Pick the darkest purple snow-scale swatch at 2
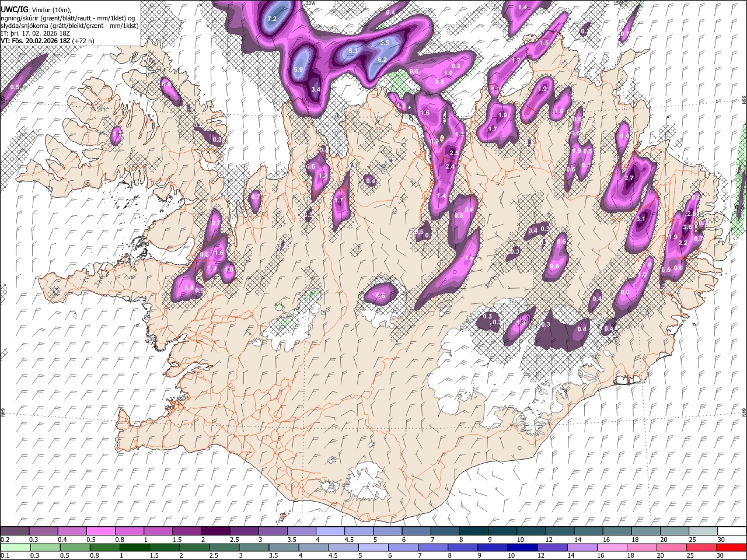Image resolution: width=747 pixels, height=560 pixels. [215, 531]
